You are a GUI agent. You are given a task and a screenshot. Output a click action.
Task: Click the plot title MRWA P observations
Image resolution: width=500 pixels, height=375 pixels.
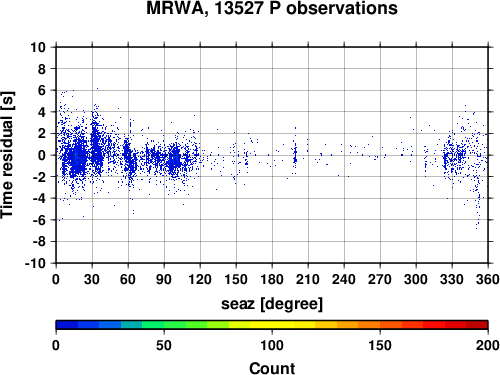(272, 8)
